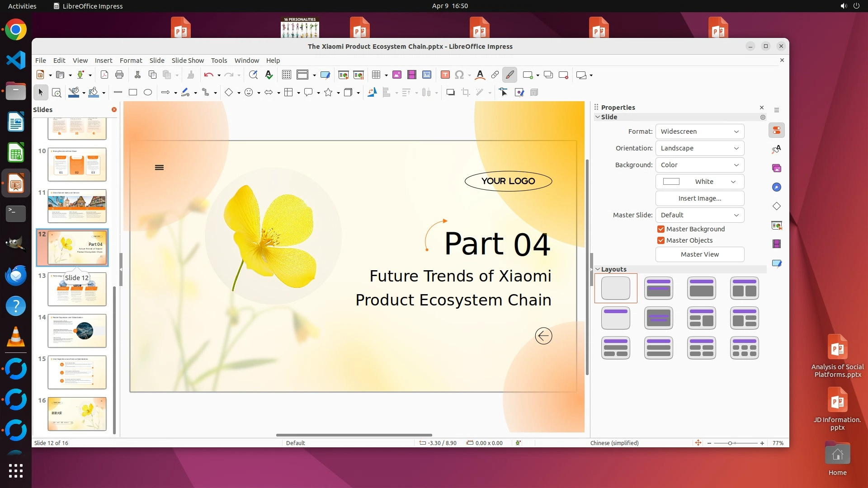
Task: Open the Format dropdown showing Widescreen
Action: [x=699, y=131]
